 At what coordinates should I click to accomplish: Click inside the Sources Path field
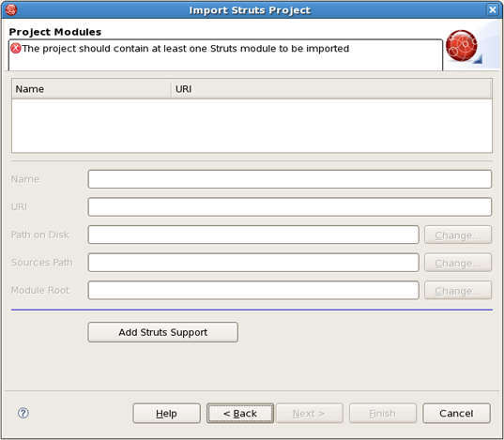click(253, 263)
